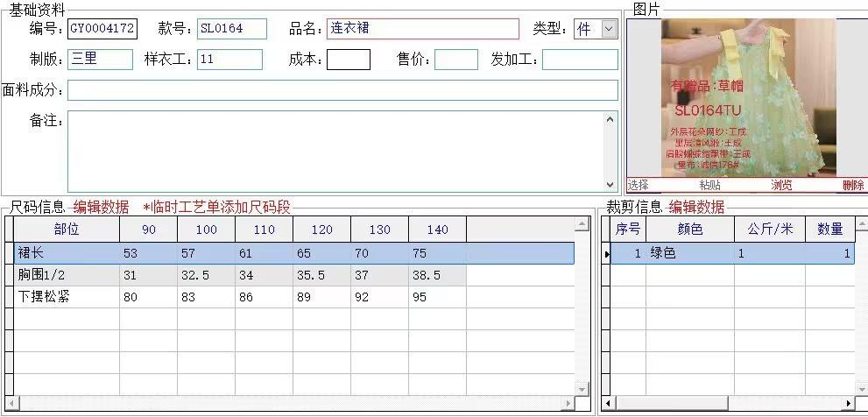
Task: Select the 胸围1/2 row label
Action: click(67, 275)
